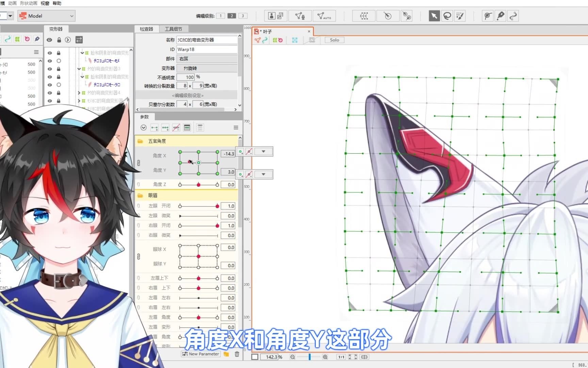Expand 弯曲变形器4 tree node
This screenshot has height=368, width=588.
(79, 93)
